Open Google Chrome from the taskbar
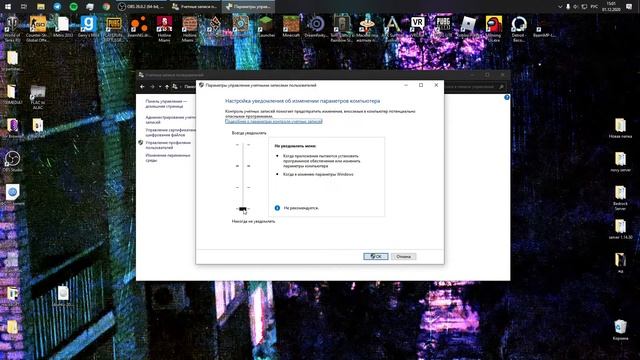The width and height of the screenshot is (640, 360). [x=106, y=7]
